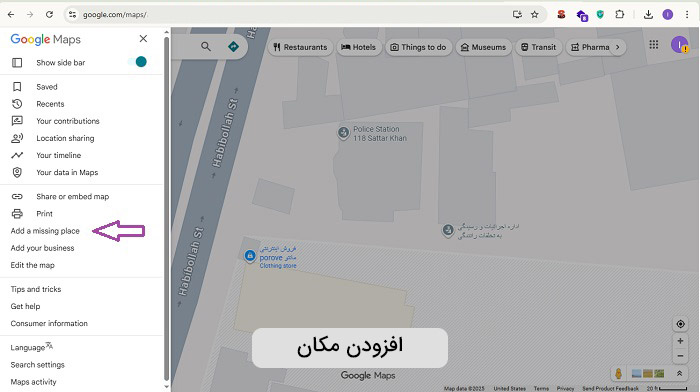Click the Persian-labeled office marker pin

click(448, 230)
